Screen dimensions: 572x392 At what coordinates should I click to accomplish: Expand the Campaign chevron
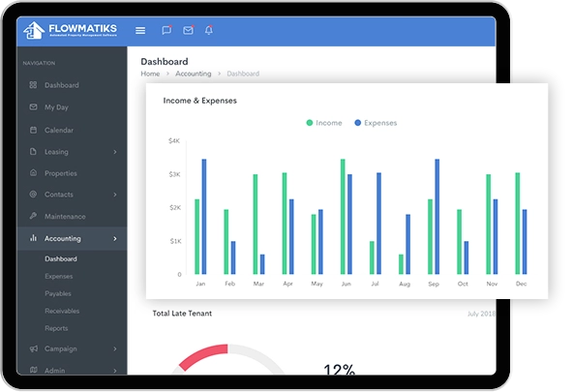click(115, 349)
